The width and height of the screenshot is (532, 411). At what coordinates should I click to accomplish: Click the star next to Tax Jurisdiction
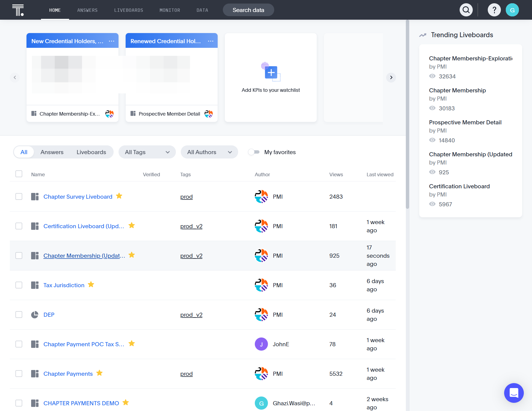[x=91, y=284]
